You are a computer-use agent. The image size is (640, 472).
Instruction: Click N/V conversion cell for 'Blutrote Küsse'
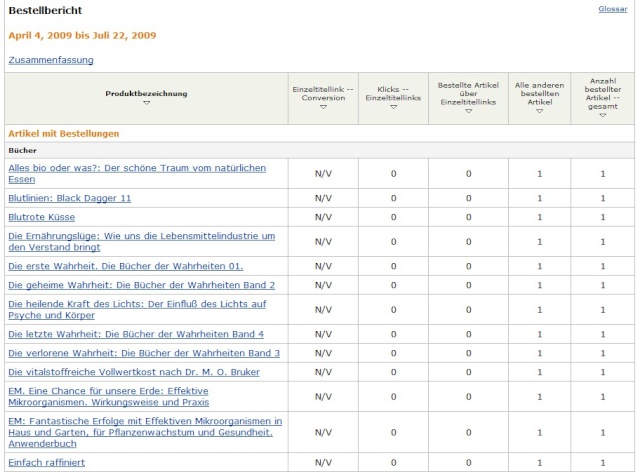coord(323,217)
